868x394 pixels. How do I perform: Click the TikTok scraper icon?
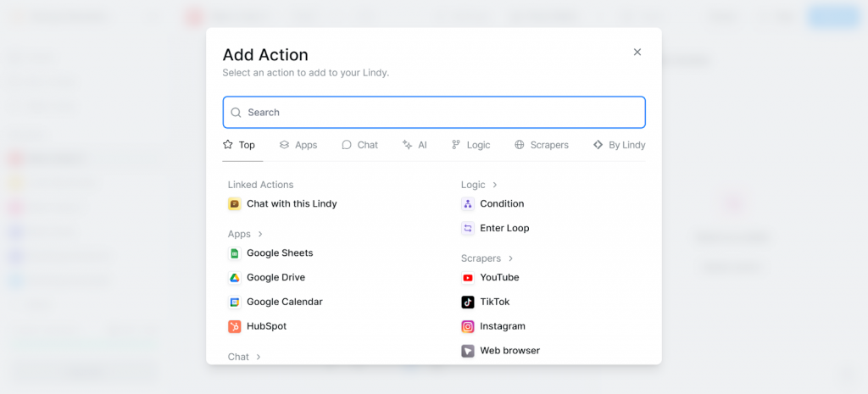(x=468, y=302)
